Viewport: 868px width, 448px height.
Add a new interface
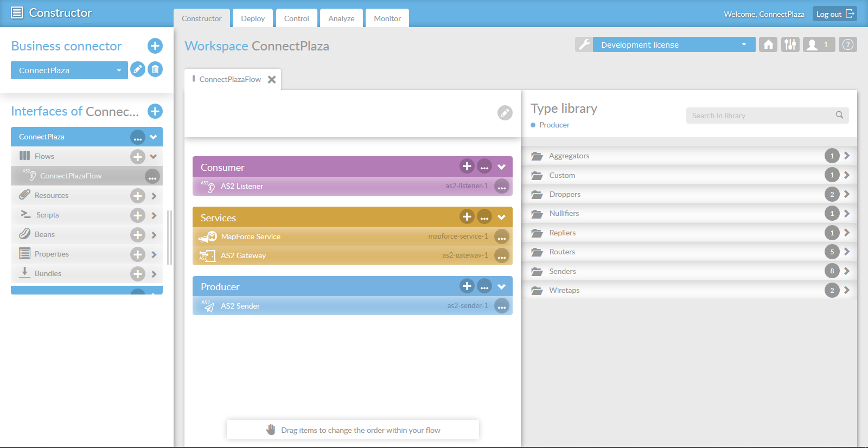(x=155, y=111)
